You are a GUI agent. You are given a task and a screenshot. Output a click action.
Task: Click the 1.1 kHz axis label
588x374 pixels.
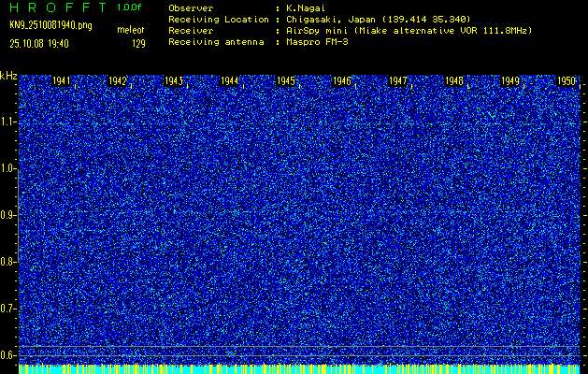(9, 122)
